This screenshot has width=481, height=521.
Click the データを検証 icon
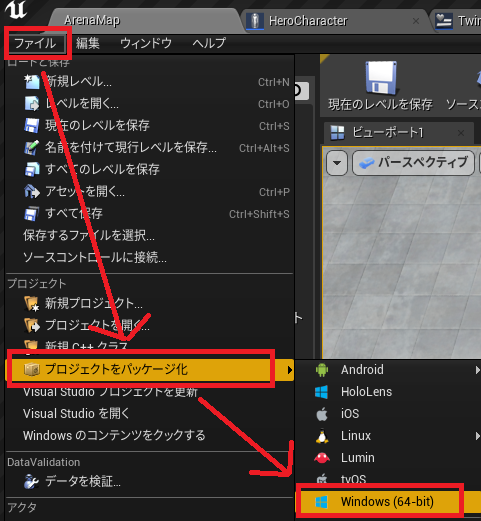click(x=32, y=482)
